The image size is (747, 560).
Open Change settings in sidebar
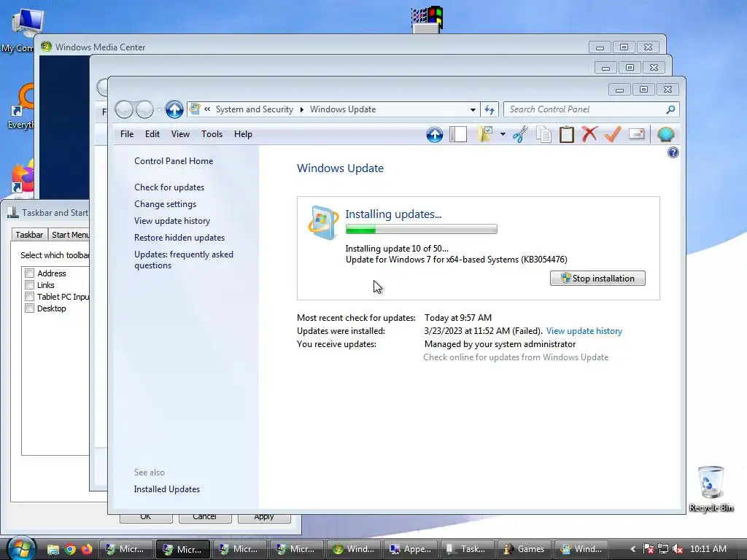pos(166,204)
